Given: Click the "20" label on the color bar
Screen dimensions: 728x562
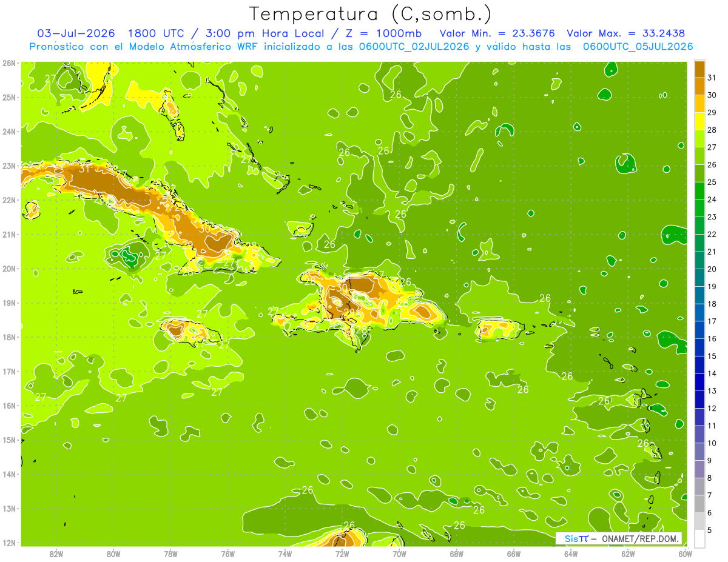Looking at the screenshot, I should pos(712,269).
